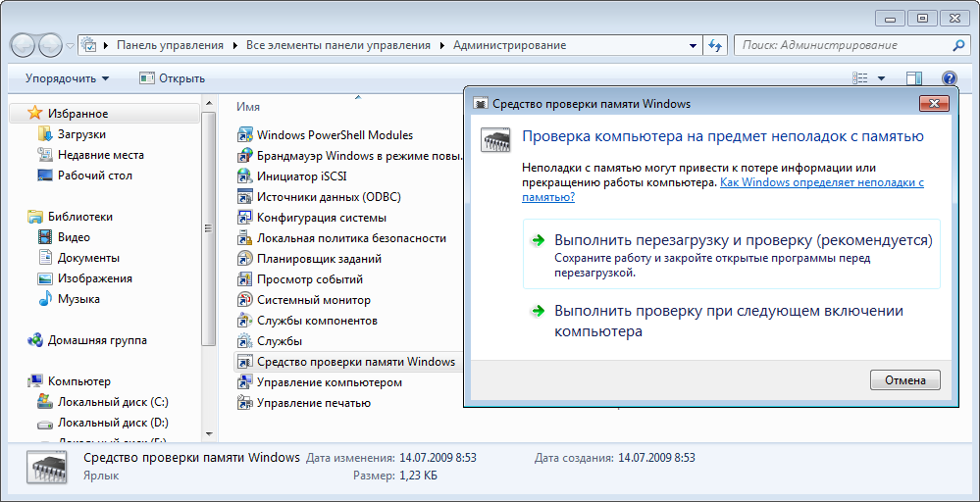This screenshot has width=980, height=502.
Task: Click the Отмена button in dialog
Action: pos(905,379)
